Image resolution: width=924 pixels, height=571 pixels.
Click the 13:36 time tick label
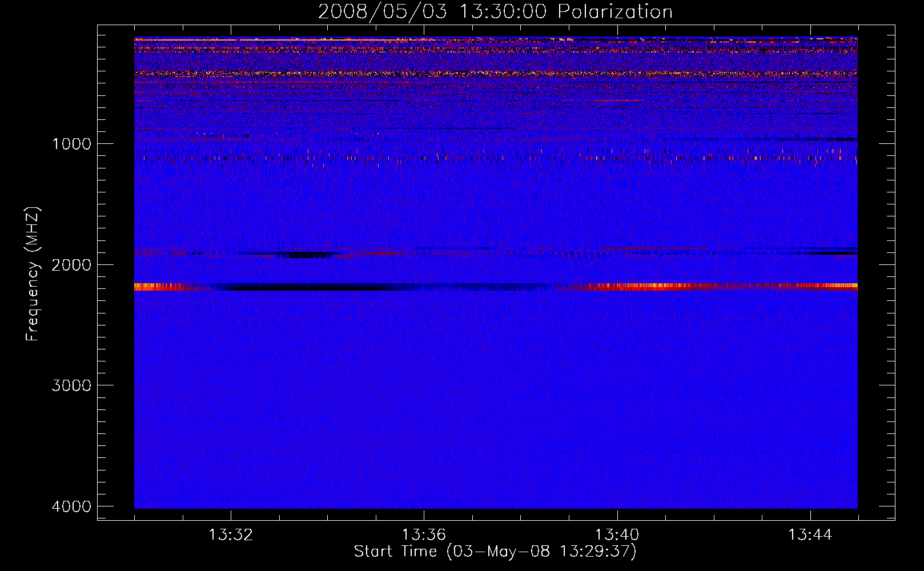point(424,535)
